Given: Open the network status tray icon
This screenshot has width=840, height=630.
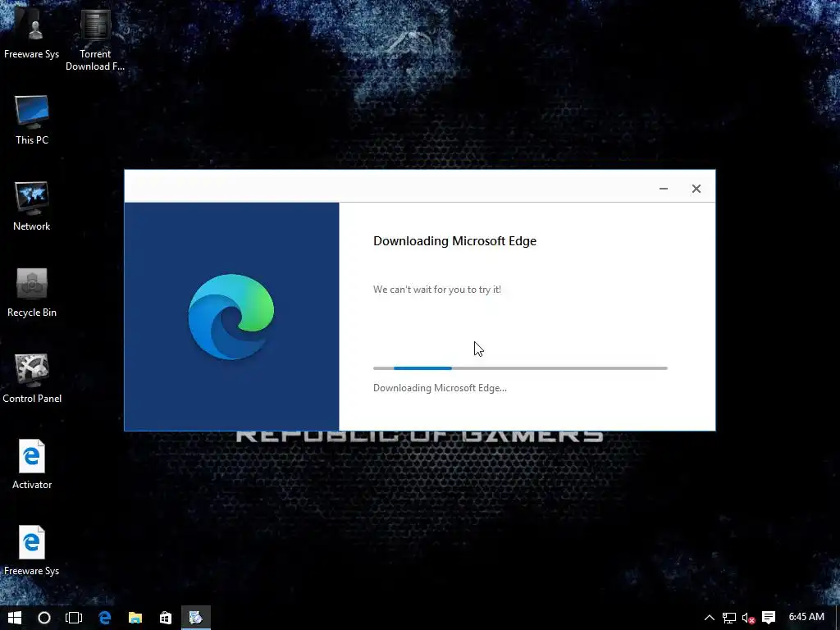Looking at the screenshot, I should (729, 619).
